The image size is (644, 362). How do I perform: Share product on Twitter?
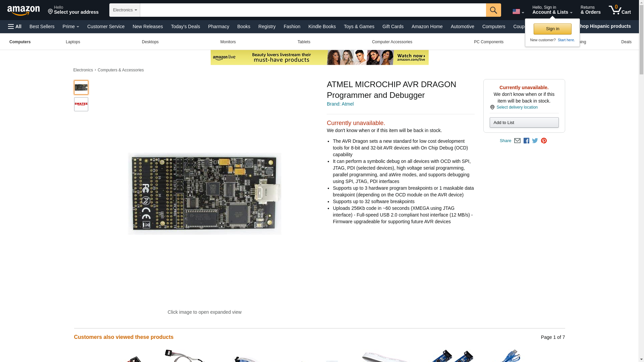(x=535, y=141)
